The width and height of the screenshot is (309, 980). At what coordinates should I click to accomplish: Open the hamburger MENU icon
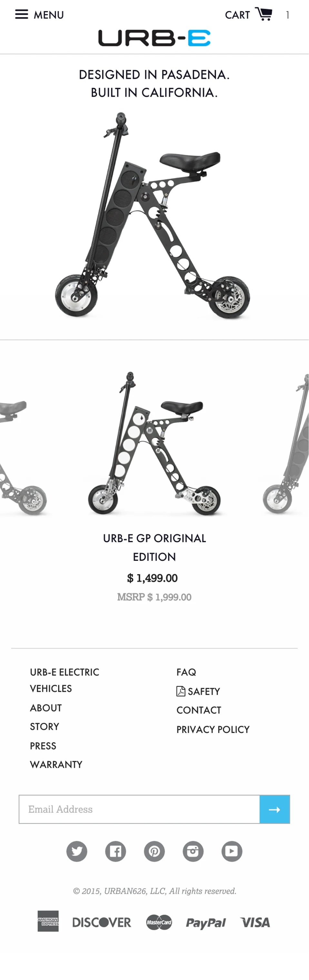pos(22,15)
